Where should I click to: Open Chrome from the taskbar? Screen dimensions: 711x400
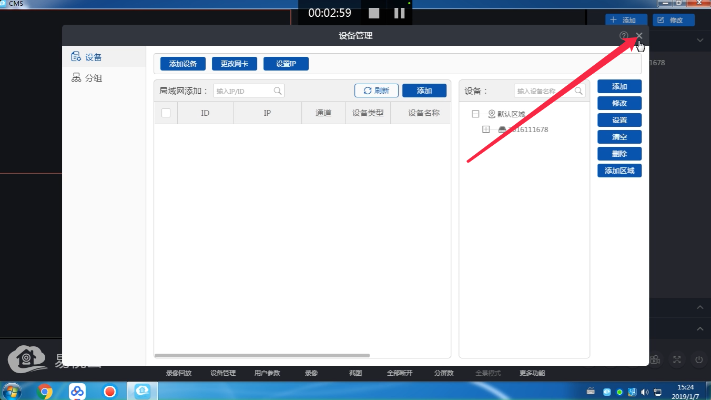(46, 390)
